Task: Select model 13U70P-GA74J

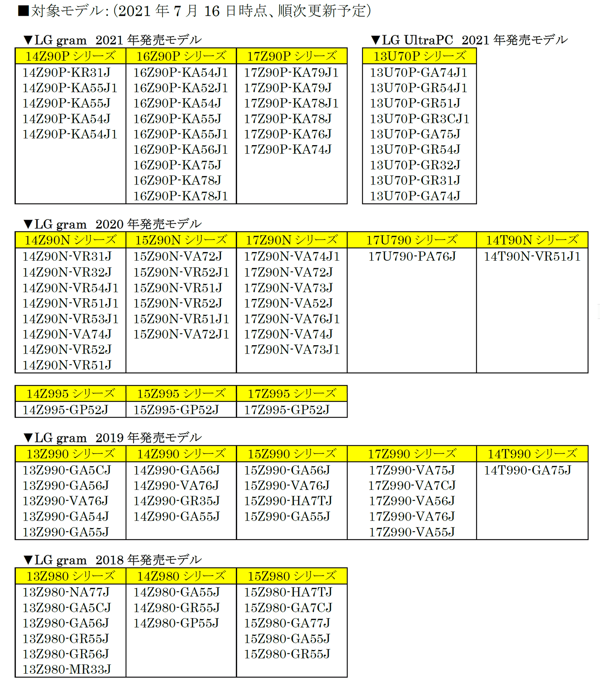Action: tap(415, 195)
